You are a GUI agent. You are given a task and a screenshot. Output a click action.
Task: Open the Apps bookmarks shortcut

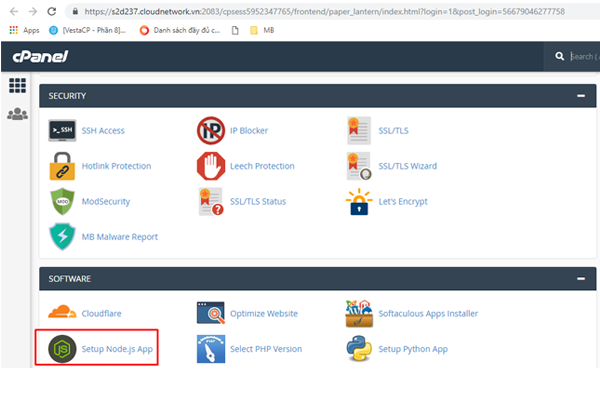point(24,30)
